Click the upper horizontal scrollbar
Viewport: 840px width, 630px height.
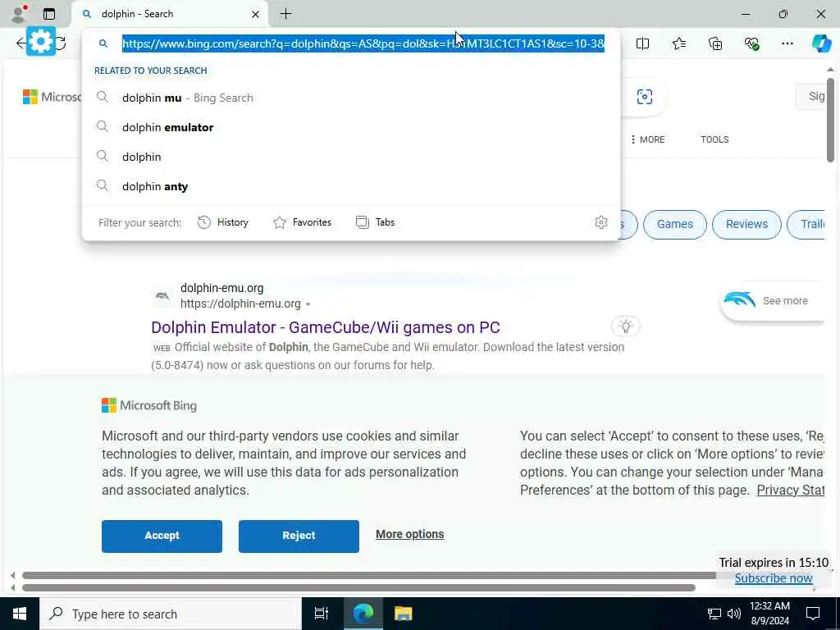tap(370, 575)
